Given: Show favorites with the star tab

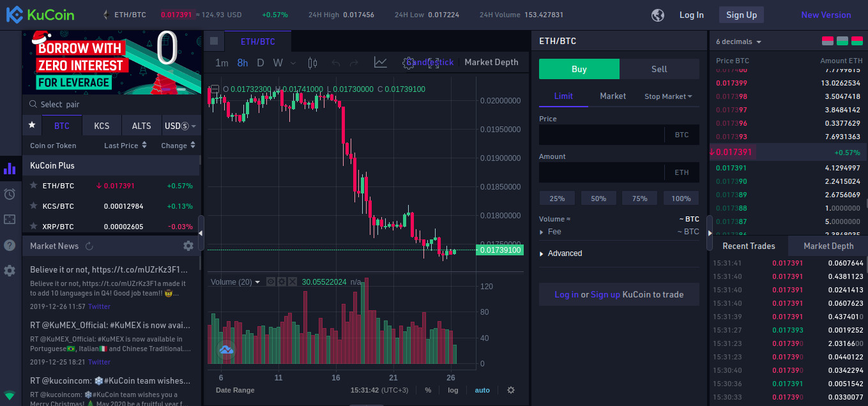Looking at the screenshot, I should coord(32,126).
